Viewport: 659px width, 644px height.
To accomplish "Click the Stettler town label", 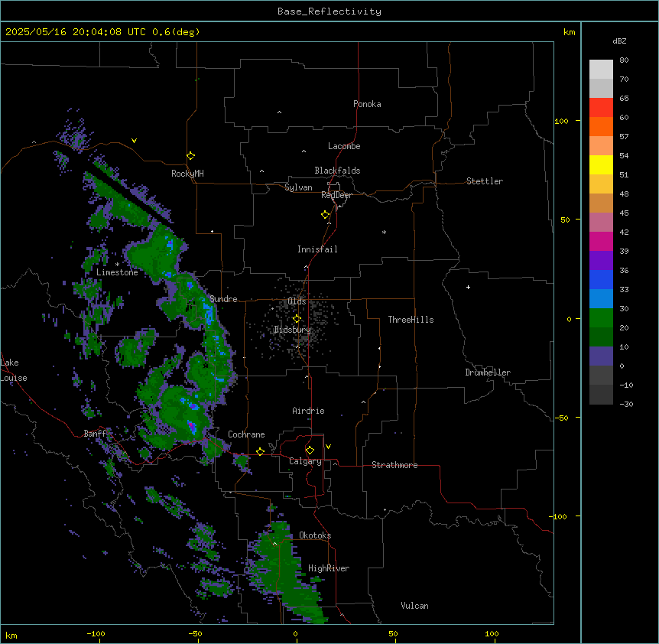I will point(485,181).
